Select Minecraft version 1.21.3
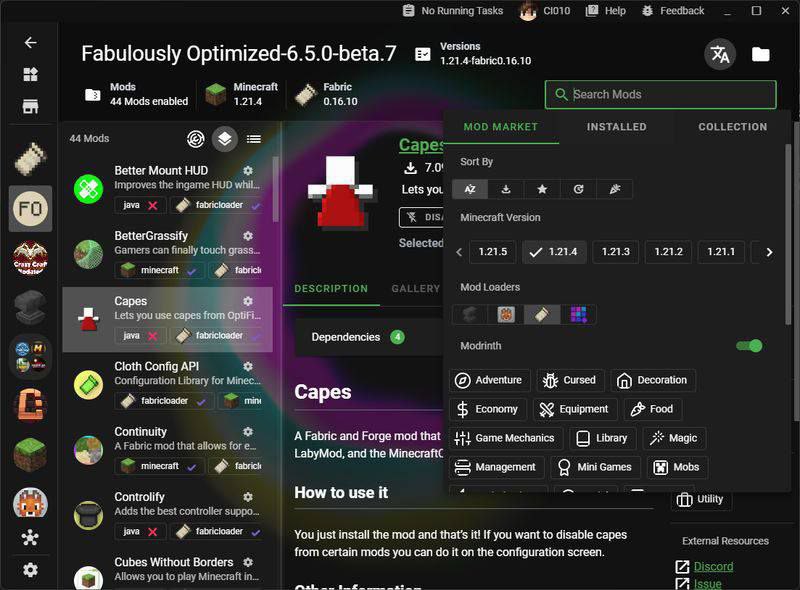Screen dimensions: 800x590 615,252
